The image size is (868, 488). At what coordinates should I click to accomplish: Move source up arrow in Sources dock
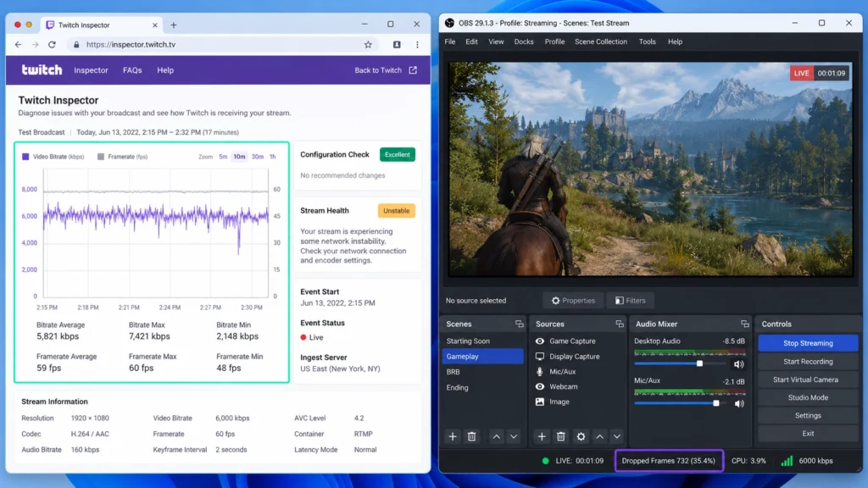click(x=599, y=436)
